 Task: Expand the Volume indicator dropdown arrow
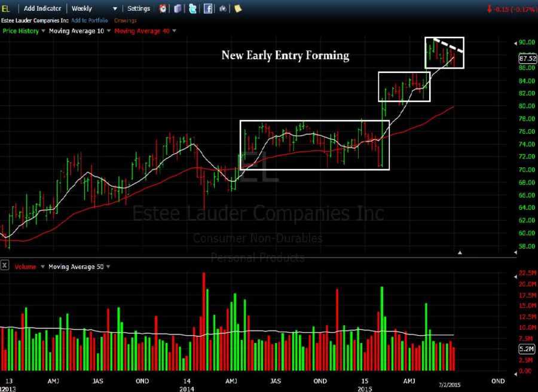tap(42, 267)
